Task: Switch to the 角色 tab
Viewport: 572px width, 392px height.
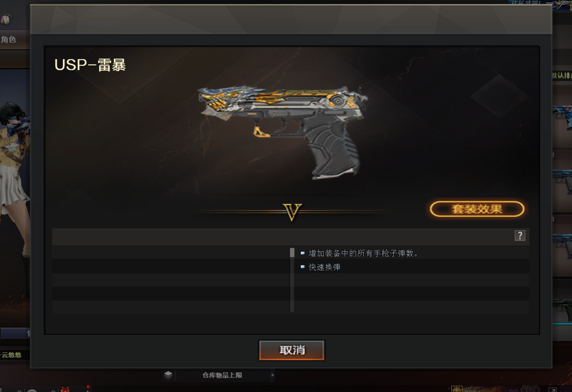Action: [x=9, y=39]
